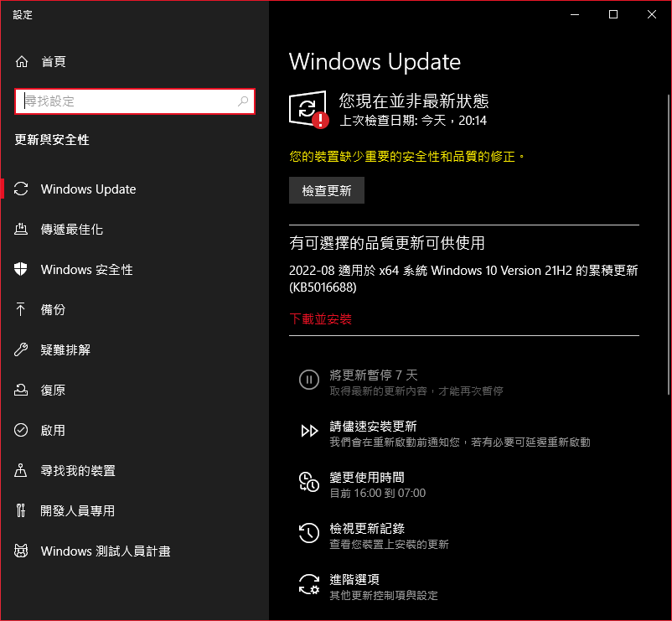Click the shield icon for Windows 安全性
This screenshot has height=621, width=672.
21,270
